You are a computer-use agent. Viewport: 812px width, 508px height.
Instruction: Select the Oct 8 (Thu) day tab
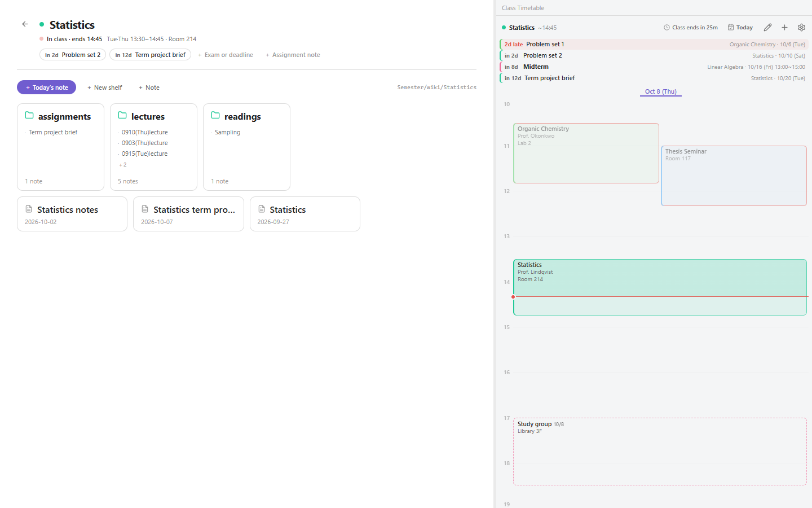coord(661,91)
